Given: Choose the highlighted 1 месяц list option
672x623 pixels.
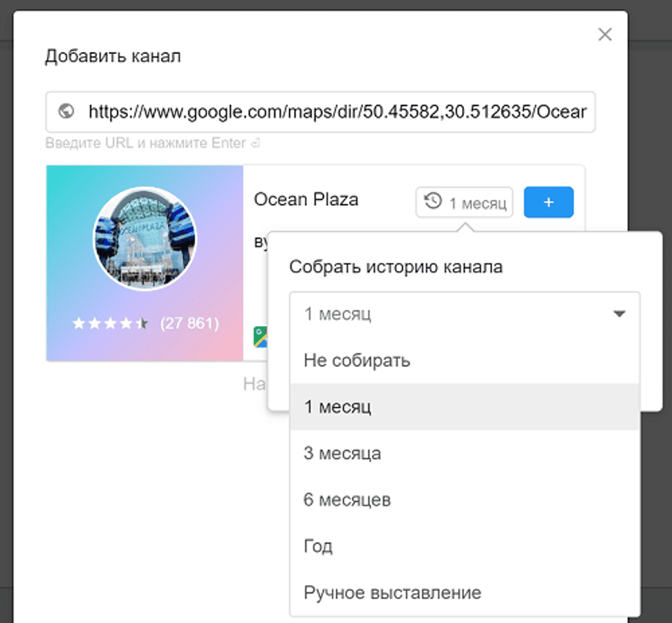Looking at the screenshot, I should [x=465, y=407].
